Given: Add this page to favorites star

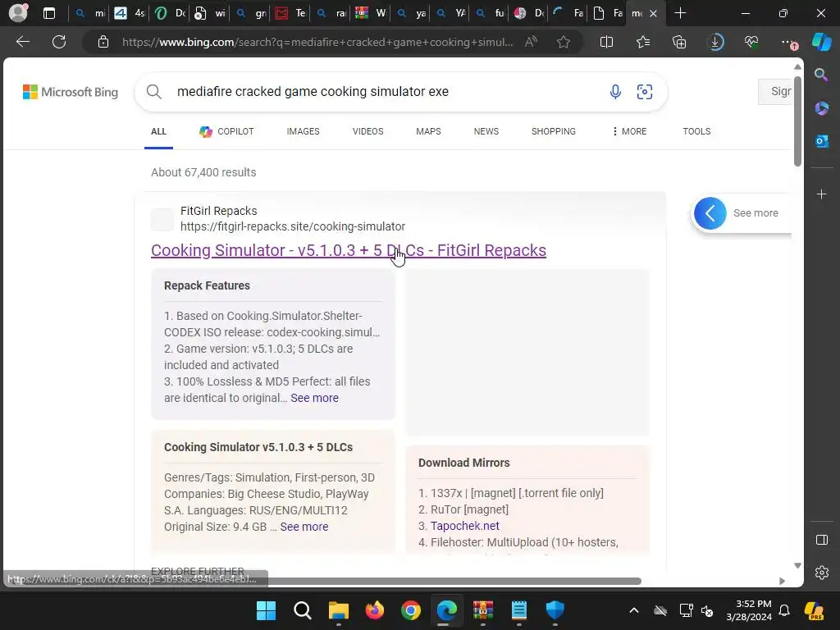Looking at the screenshot, I should click(563, 42).
